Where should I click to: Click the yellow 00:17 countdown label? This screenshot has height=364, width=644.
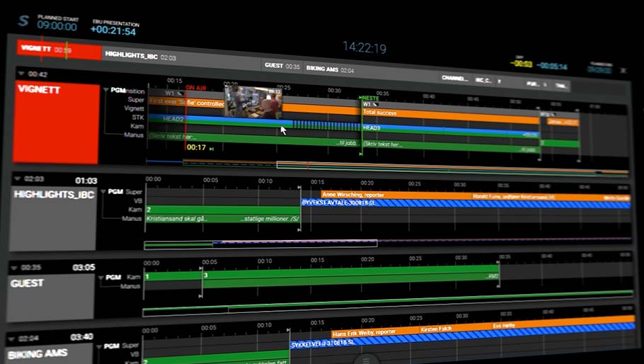196,147
